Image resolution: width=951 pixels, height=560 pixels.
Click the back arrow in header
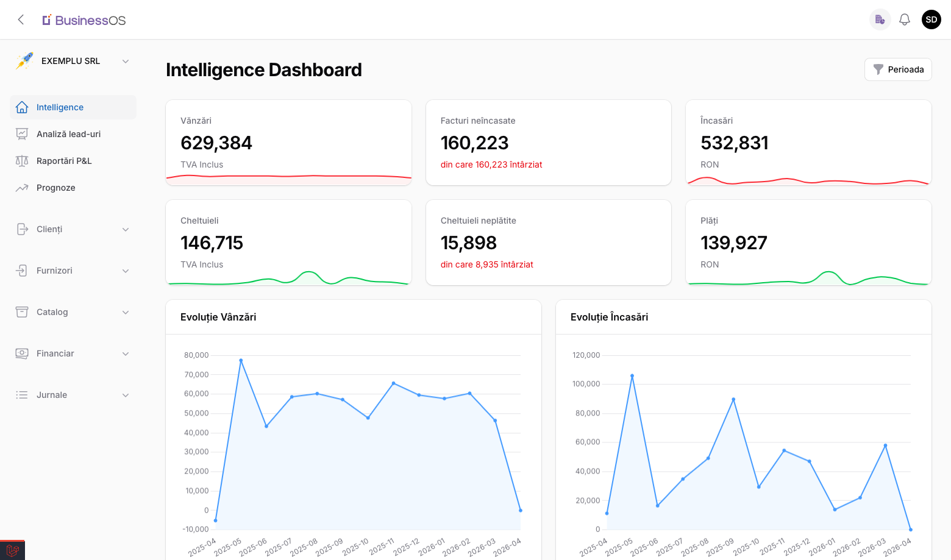(21, 19)
